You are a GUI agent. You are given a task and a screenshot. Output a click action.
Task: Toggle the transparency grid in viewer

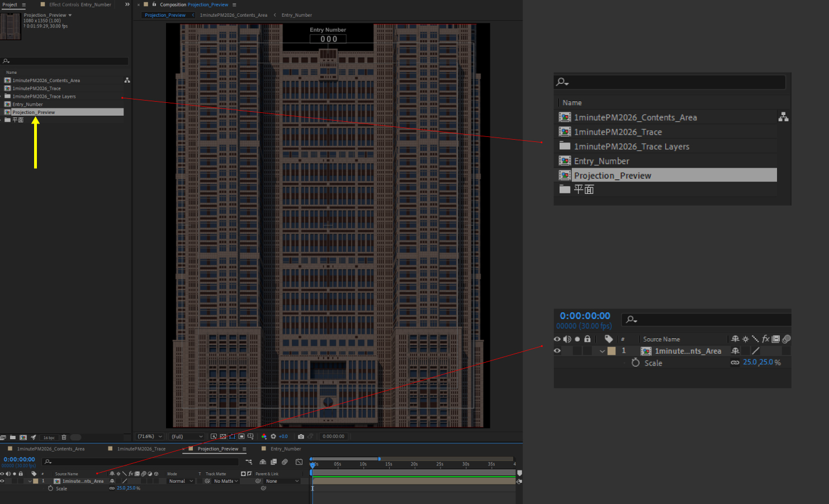point(223,436)
